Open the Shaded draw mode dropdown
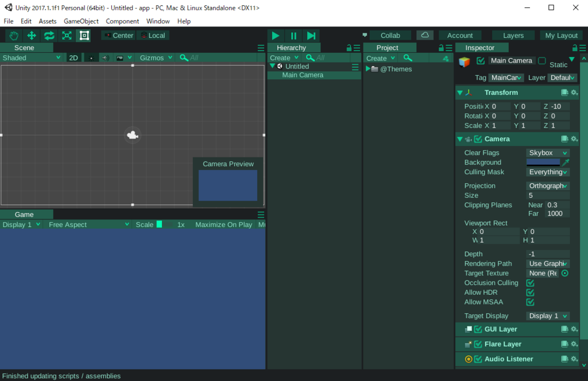Screen dimensions: 588x381 [32, 58]
